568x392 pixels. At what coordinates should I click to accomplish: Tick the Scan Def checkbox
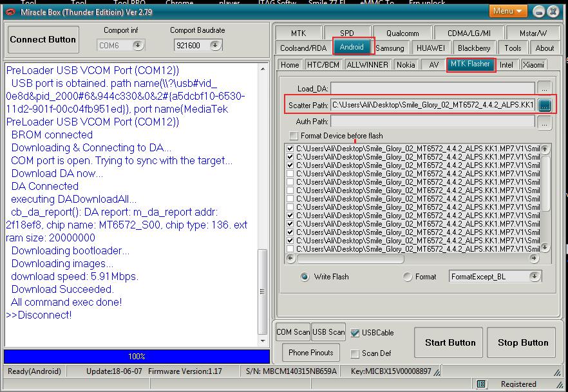pos(355,353)
